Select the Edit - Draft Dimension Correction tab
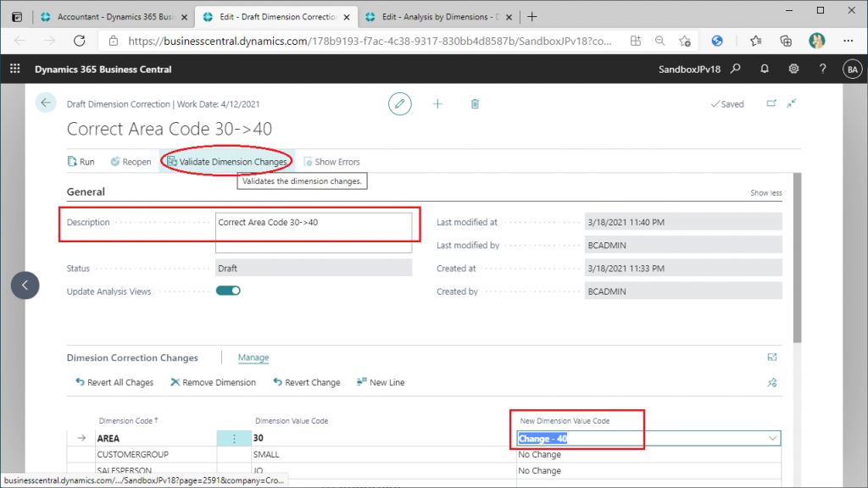868x488 pixels. [x=278, y=17]
